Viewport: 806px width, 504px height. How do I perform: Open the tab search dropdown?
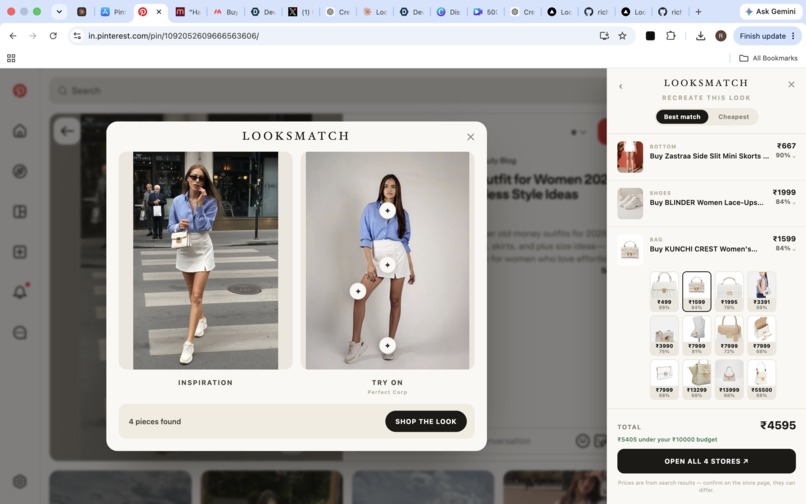click(x=59, y=12)
